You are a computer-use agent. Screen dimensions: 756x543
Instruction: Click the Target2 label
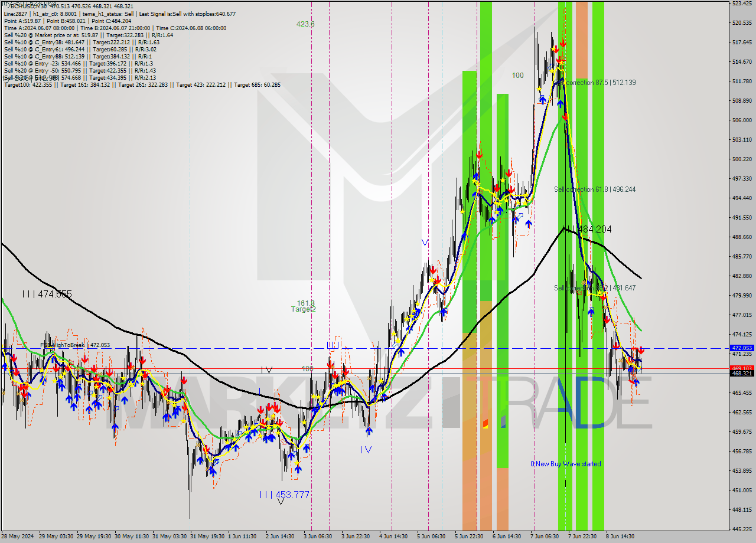tap(304, 309)
